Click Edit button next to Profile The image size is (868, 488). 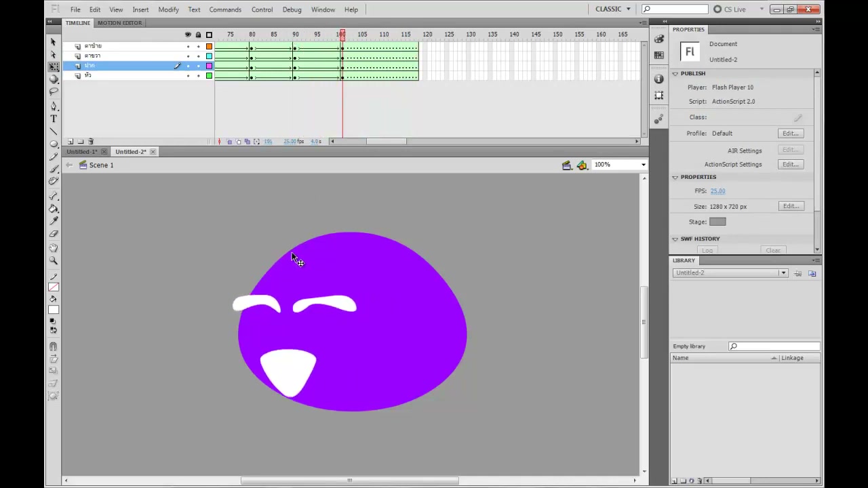[791, 134]
